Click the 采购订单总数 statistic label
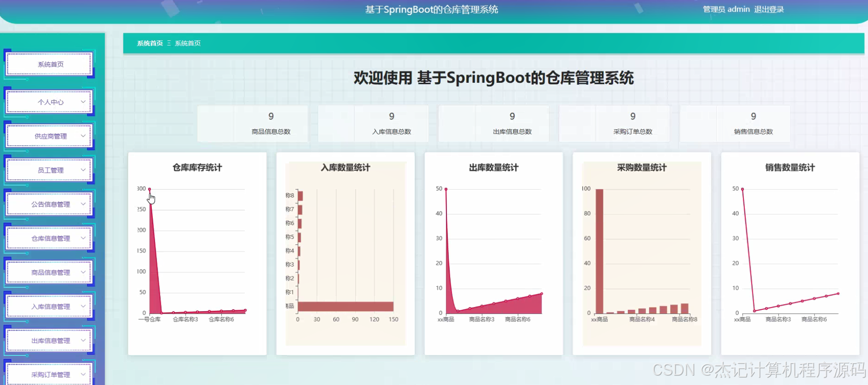 [633, 132]
